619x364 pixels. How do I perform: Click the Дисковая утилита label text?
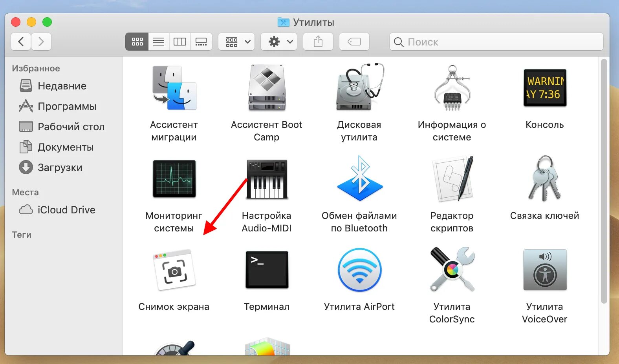point(359,131)
